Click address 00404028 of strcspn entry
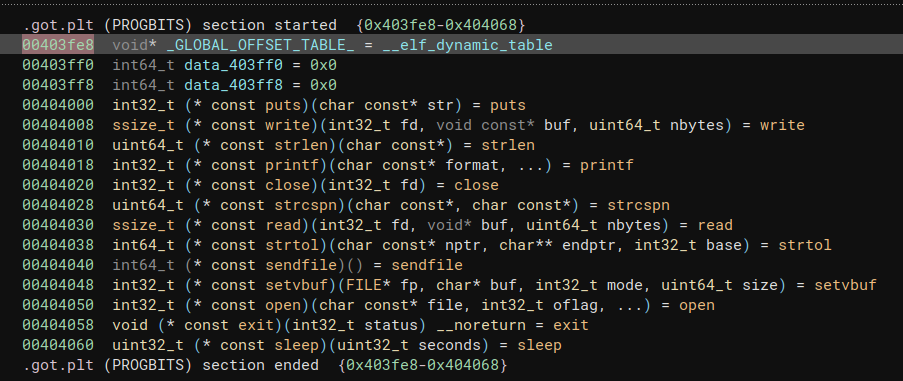The height and width of the screenshot is (381, 903). pyautogui.click(x=58, y=205)
